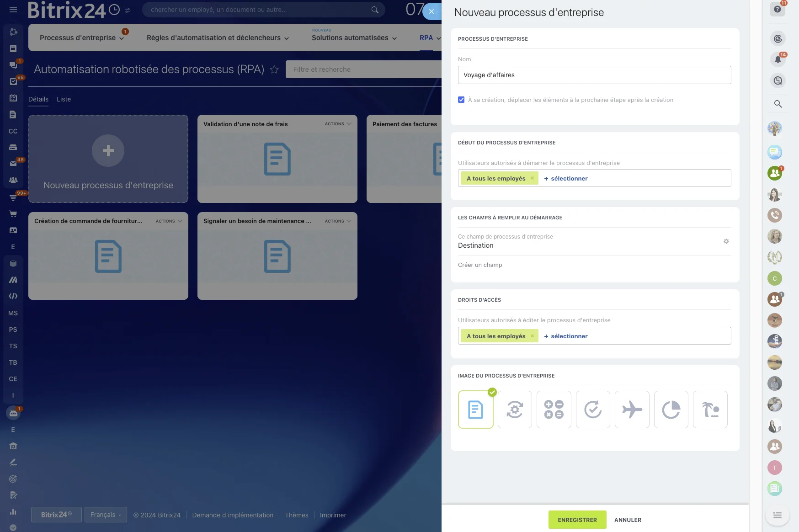This screenshot has height=532, width=799.
Task: Choose the gear with arrows image icon
Action: [x=515, y=410]
